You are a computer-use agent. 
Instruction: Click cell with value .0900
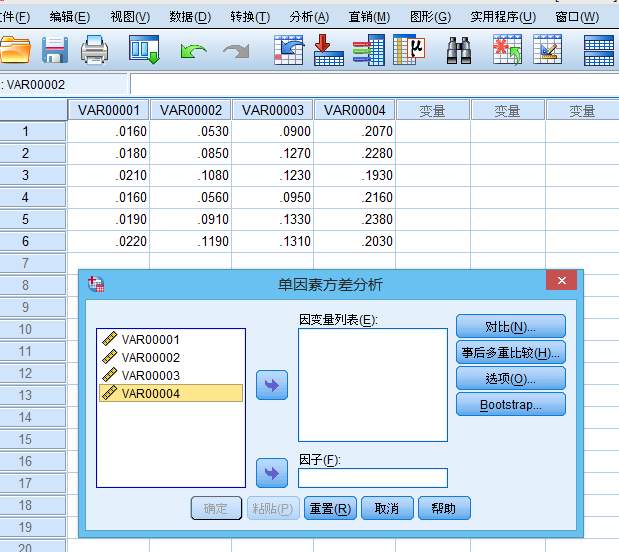(x=272, y=131)
